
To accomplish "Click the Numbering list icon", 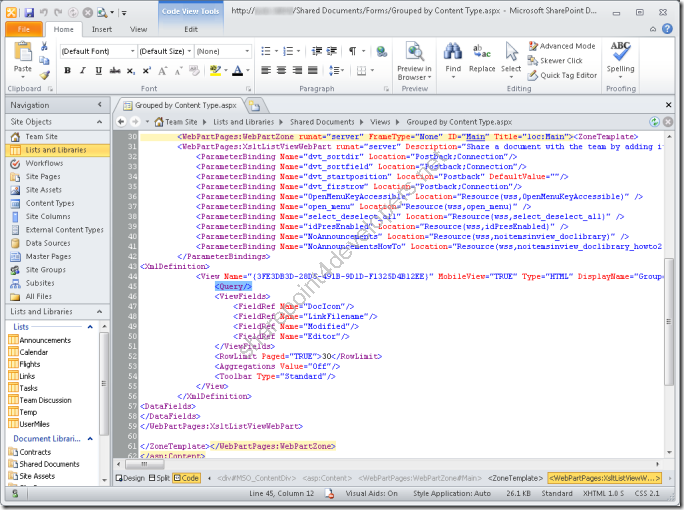I will point(288,51).
